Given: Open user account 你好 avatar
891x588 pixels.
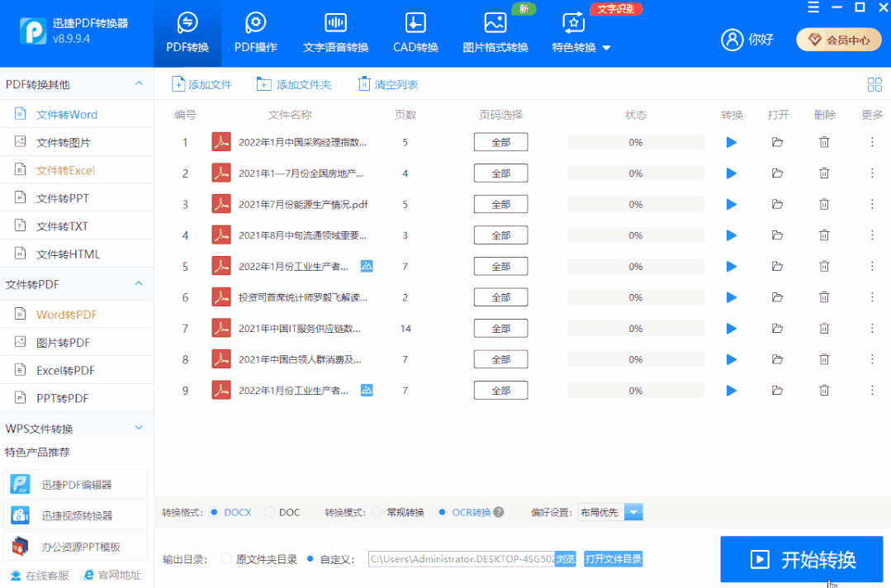Looking at the screenshot, I should click(x=732, y=40).
